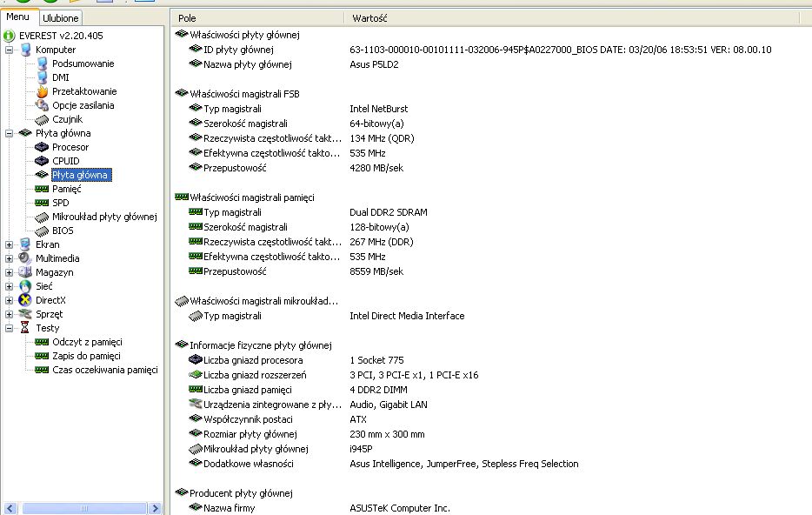Select the highlighted Płyta główna tree item
The image size is (812, 515).
[x=80, y=175]
